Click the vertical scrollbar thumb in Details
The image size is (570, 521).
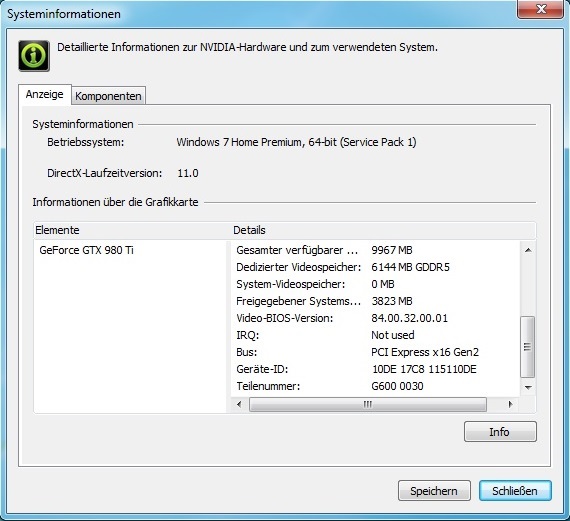click(528, 347)
